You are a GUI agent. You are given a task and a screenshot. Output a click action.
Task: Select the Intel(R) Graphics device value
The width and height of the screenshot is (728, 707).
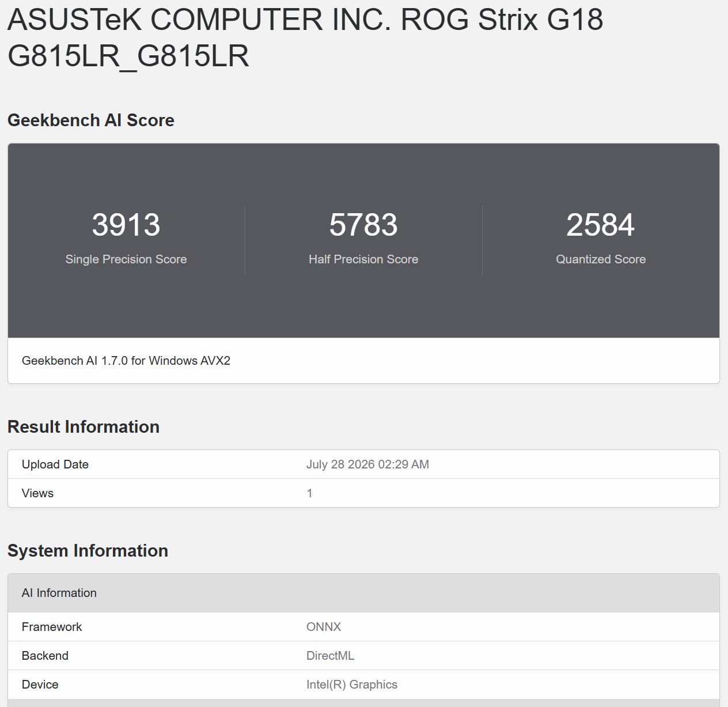(x=352, y=685)
